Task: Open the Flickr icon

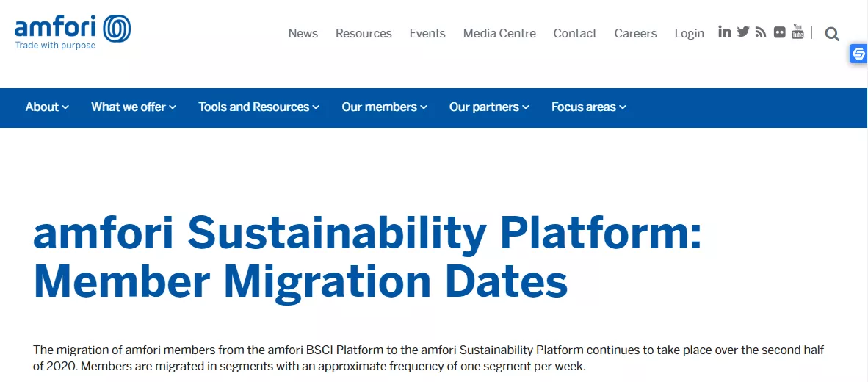Action: [779, 32]
